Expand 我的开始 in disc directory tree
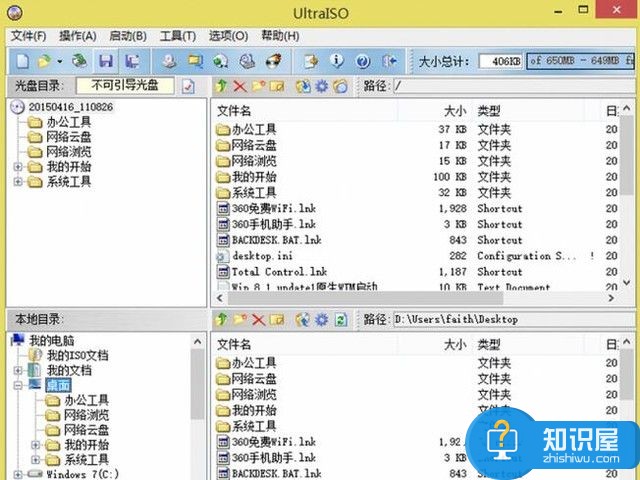This screenshot has height=480, width=640. (x=18, y=167)
